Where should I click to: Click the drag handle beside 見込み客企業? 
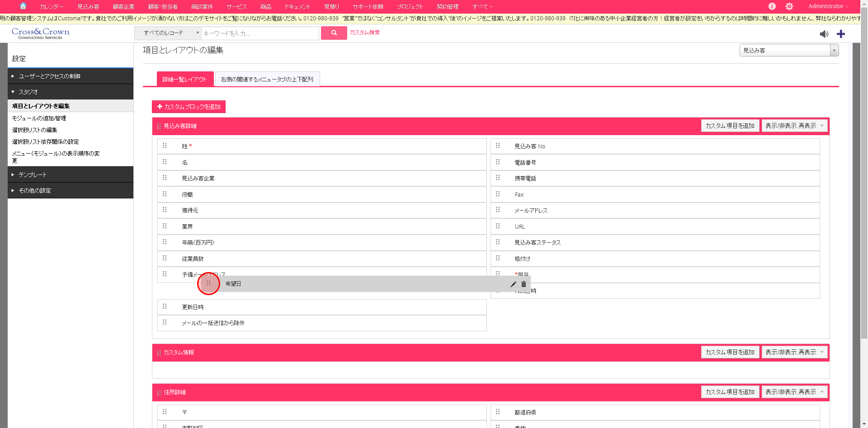165,178
